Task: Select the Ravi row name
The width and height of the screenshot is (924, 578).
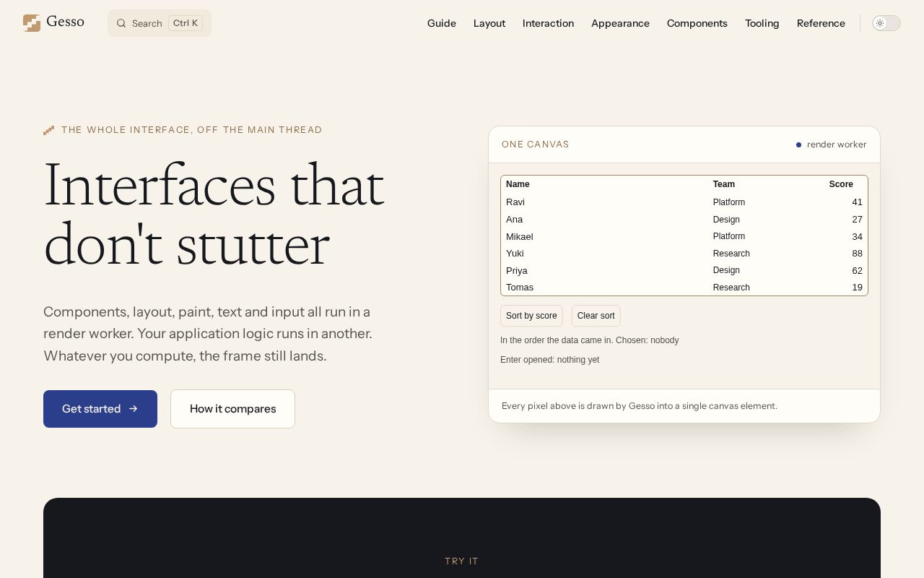Action: click(x=515, y=202)
